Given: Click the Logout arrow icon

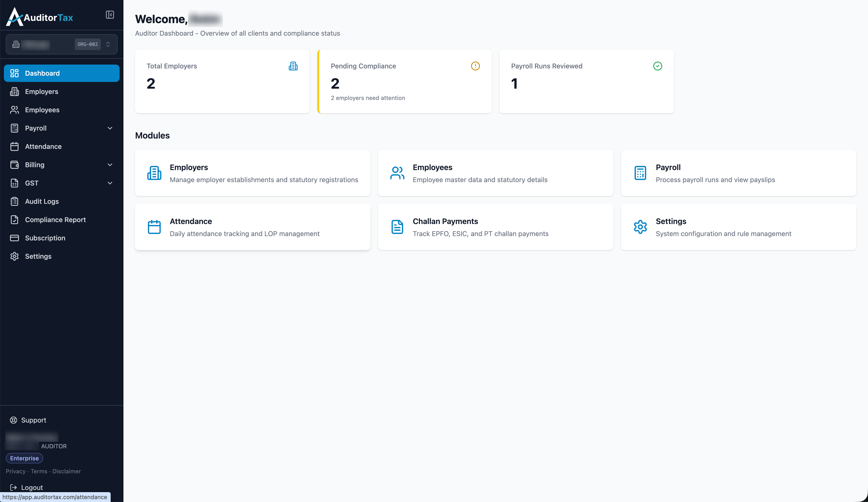Looking at the screenshot, I should [14, 487].
